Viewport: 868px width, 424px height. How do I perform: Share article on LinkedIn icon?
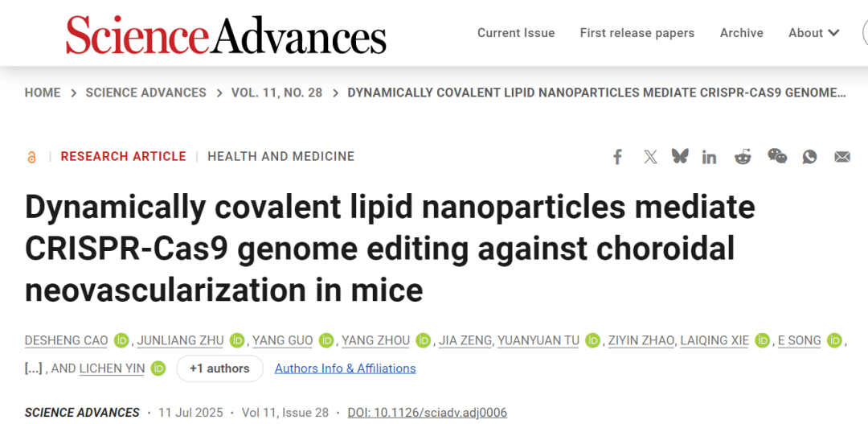click(709, 157)
